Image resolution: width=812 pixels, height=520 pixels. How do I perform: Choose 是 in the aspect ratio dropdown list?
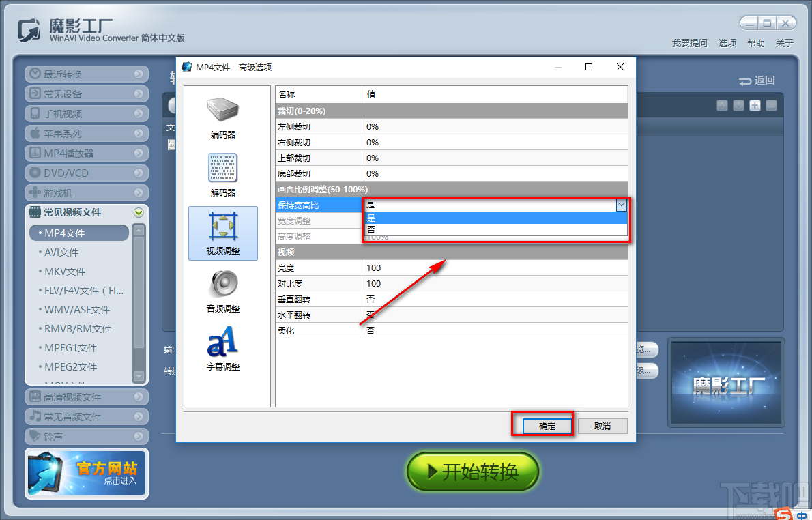495,218
